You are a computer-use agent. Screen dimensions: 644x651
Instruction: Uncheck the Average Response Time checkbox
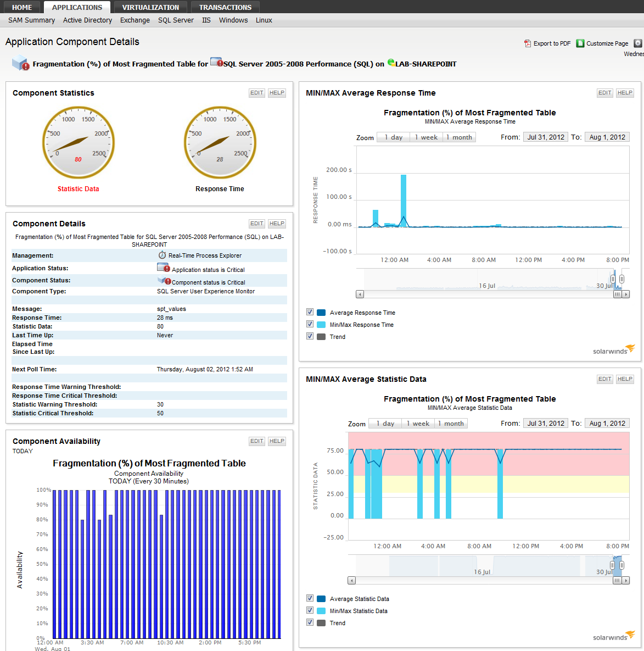[310, 312]
